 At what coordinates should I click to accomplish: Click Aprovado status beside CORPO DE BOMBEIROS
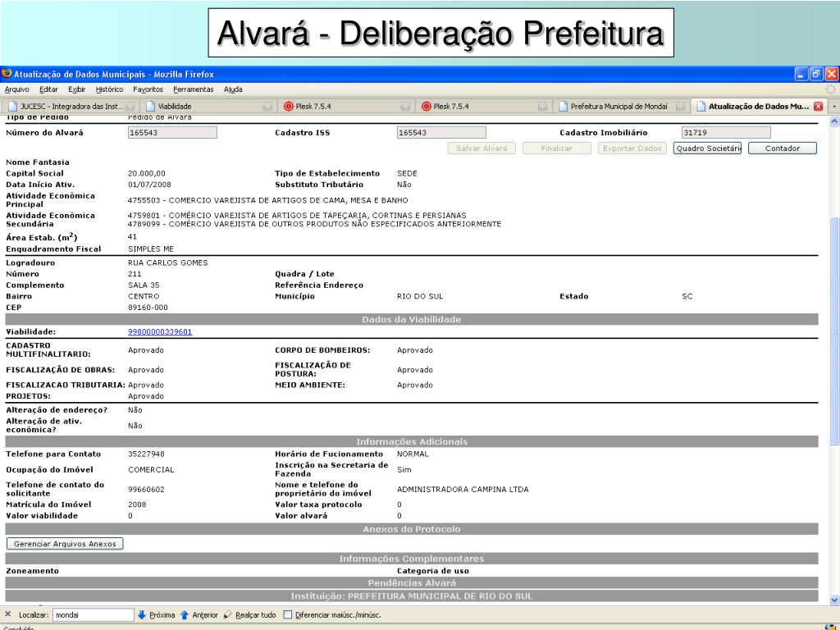pos(414,350)
